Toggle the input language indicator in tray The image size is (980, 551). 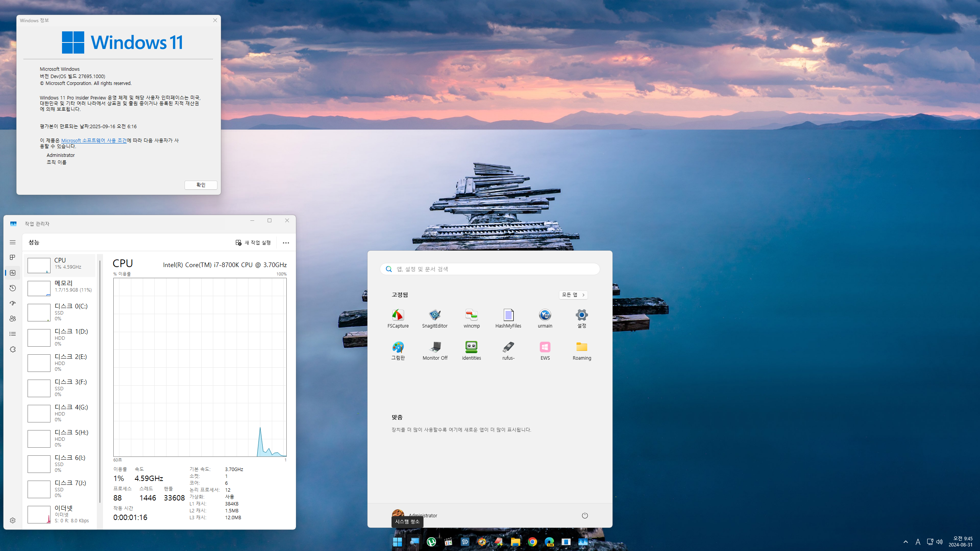(918, 542)
